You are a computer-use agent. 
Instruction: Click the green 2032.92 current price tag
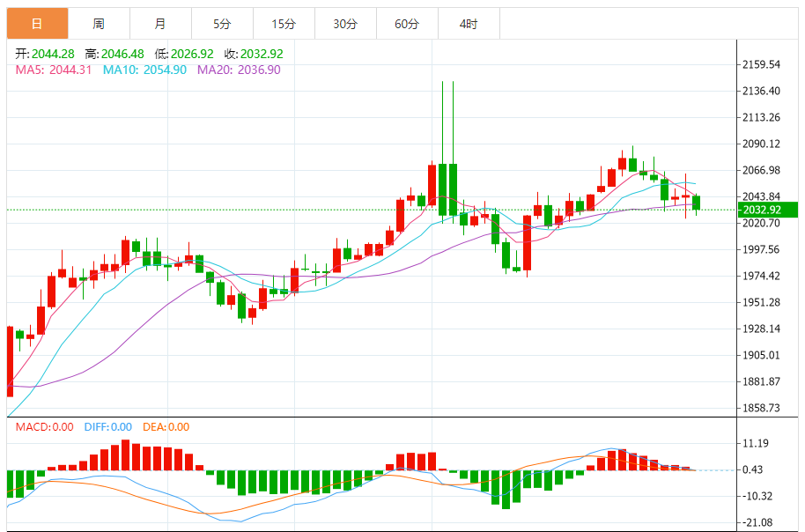[767, 210]
